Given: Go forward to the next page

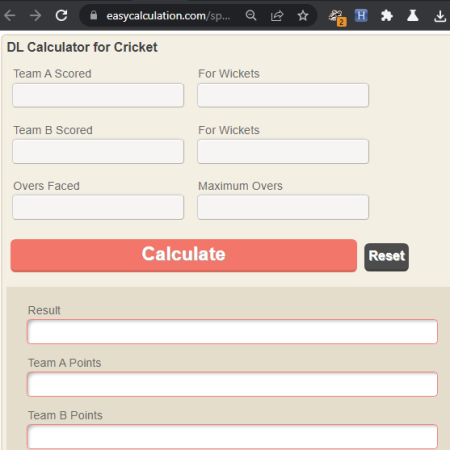Looking at the screenshot, I should [35, 15].
